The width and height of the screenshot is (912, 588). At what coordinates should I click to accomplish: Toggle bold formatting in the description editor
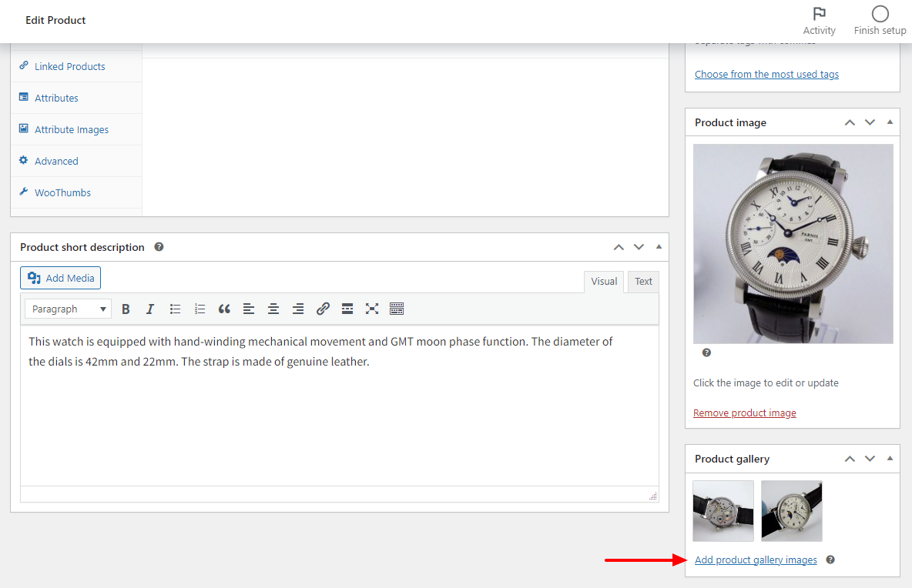(126, 309)
